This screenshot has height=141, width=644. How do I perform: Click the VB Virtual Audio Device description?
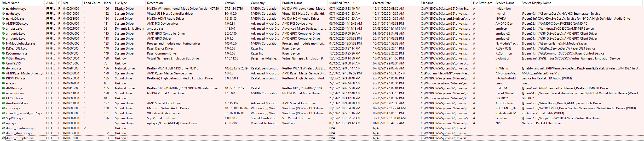tap(163, 113)
